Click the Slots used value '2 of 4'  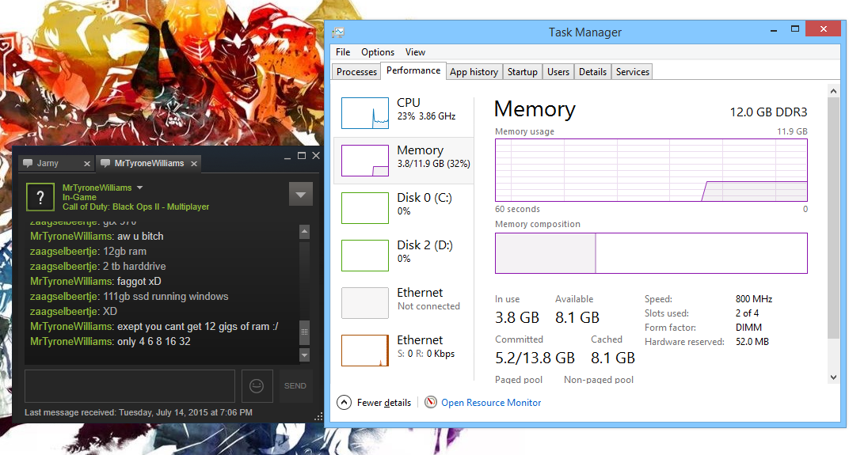[748, 313]
